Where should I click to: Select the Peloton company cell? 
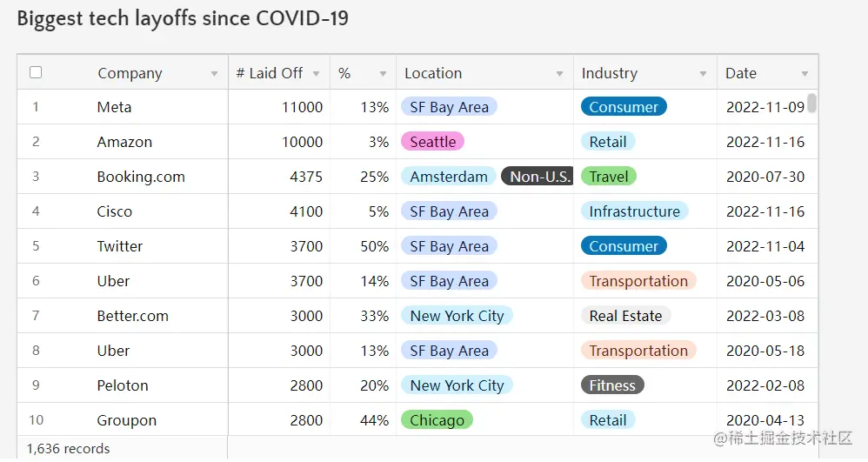click(x=123, y=385)
